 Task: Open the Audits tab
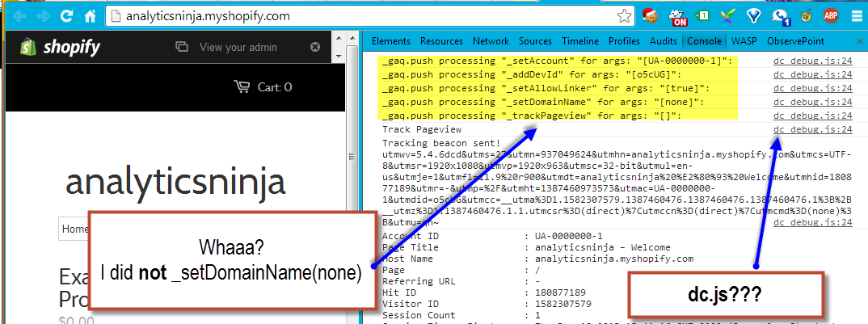click(664, 41)
